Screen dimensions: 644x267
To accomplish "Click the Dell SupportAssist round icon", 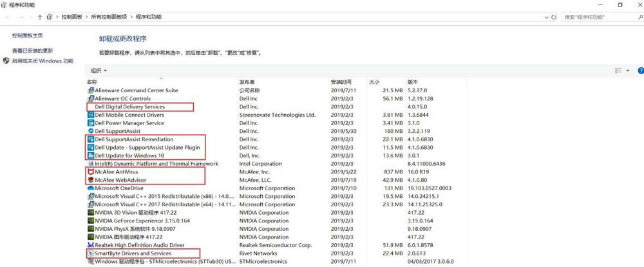I will tap(91, 131).
